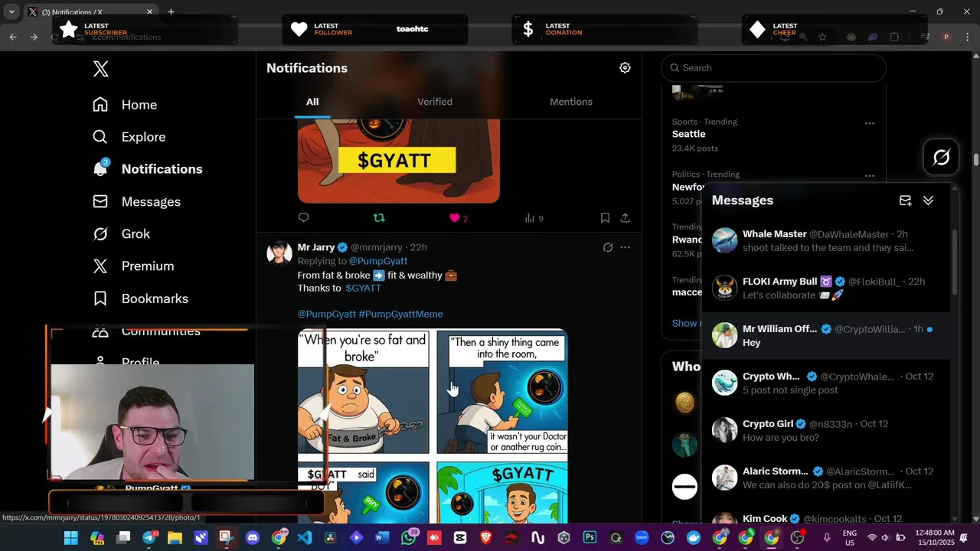Click the Search input field
Viewport: 980px width, 551px height.
[773, 68]
